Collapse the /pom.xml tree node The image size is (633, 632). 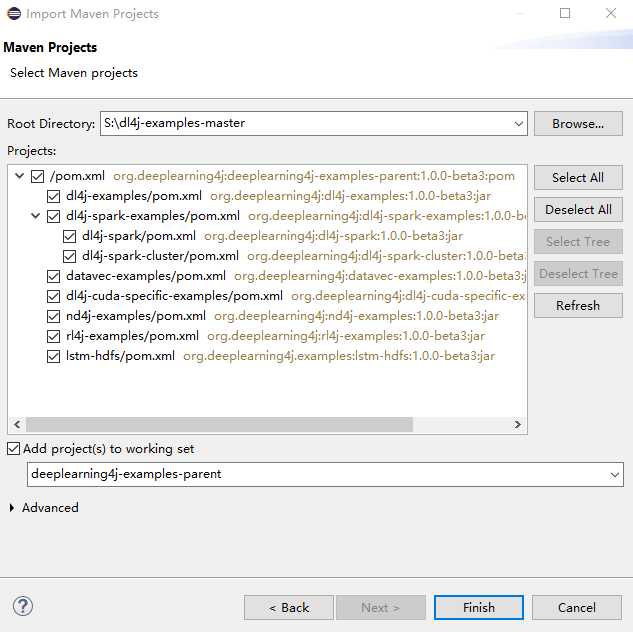(x=19, y=176)
